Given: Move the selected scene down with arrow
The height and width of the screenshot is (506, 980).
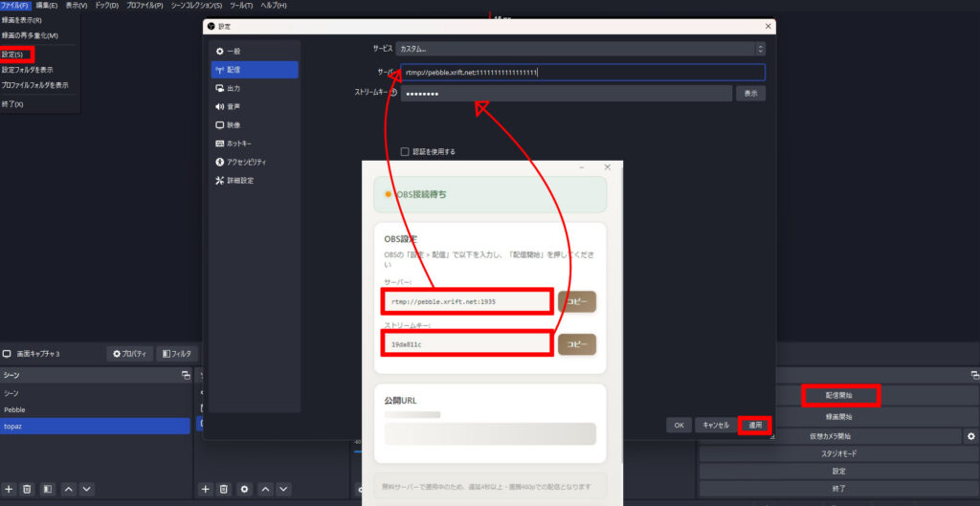Looking at the screenshot, I should (x=87, y=489).
